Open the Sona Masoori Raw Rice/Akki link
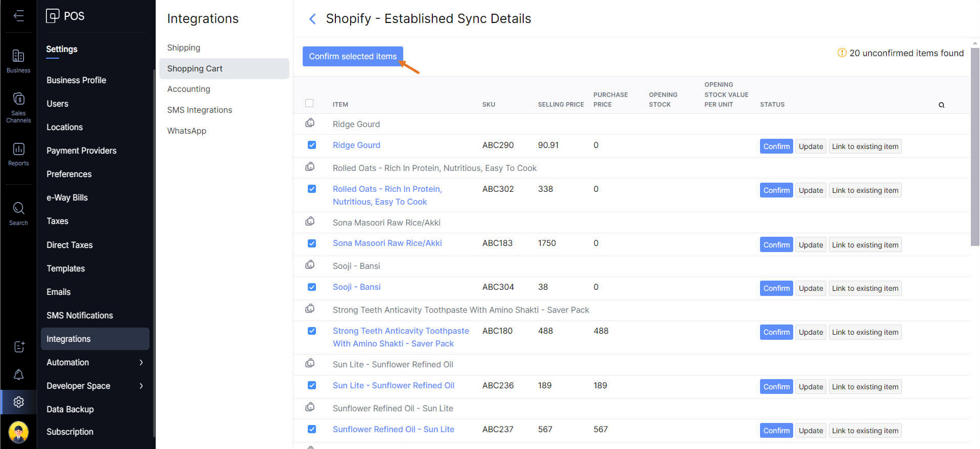The width and height of the screenshot is (980, 449). [x=387, y=243]
